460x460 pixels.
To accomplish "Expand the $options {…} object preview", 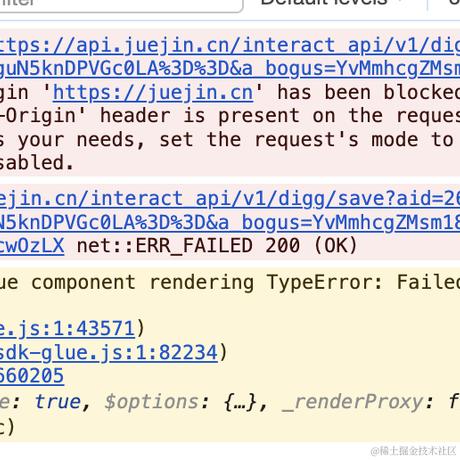I will pos(240,402).
